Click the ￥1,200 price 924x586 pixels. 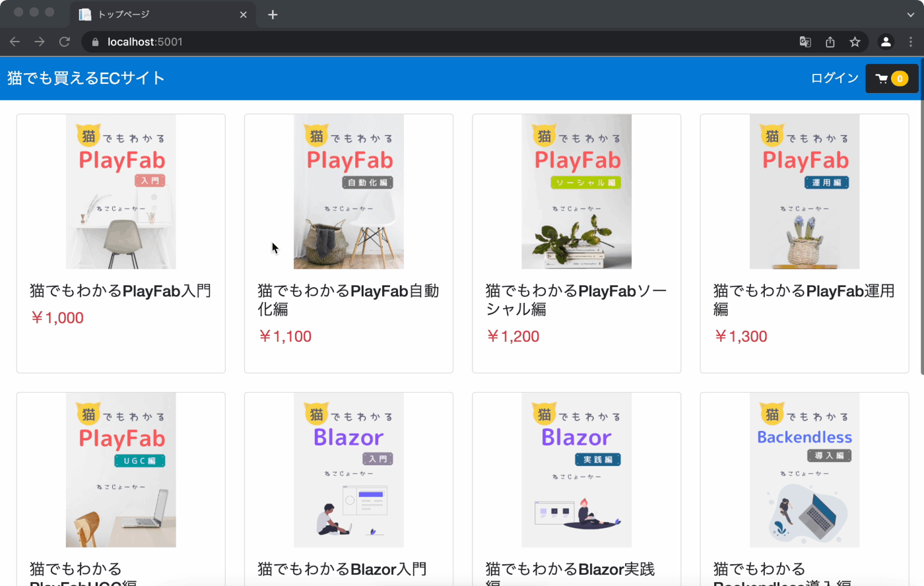point(513,337)
